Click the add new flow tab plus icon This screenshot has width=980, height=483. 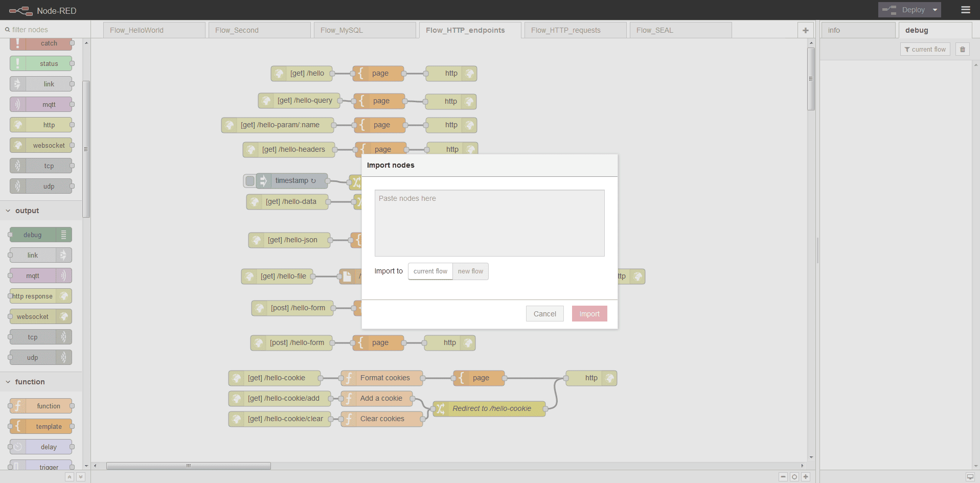click(805, 30)
